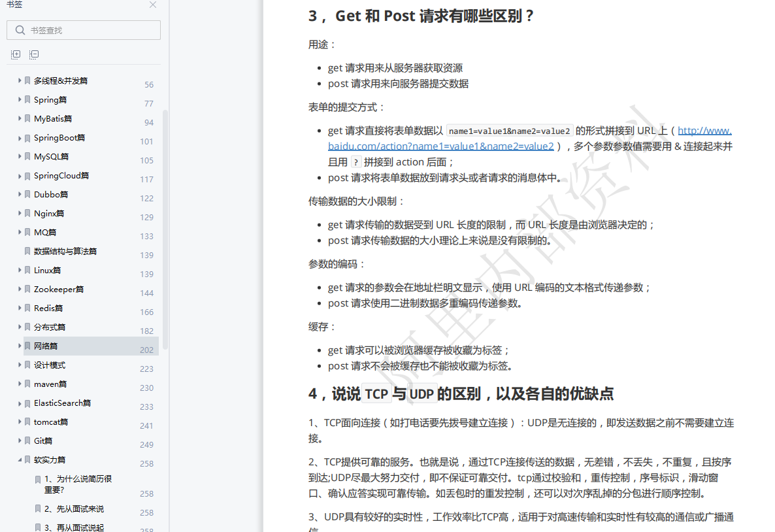Viewport: 775px width, 532px height.
Task: Click inside the 书签查找 search field
Action: tap(78, 30)
